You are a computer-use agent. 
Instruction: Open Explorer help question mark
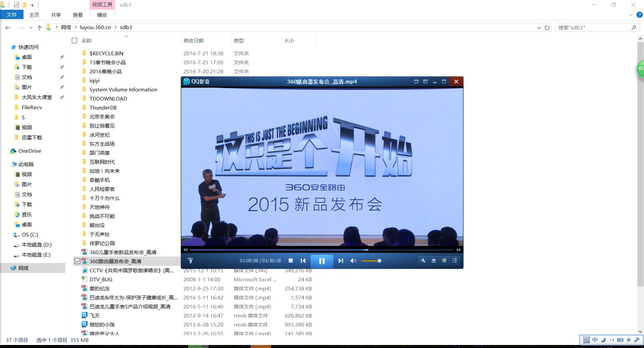pyautogui.click(x=640, y=15)
